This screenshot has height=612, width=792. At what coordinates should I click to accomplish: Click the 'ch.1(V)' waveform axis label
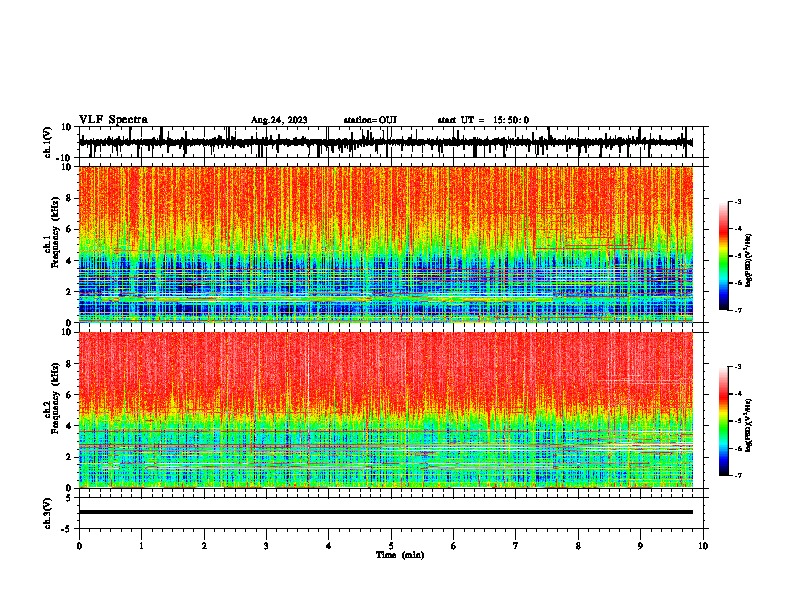pyautogui.click(x=48, y=142)
